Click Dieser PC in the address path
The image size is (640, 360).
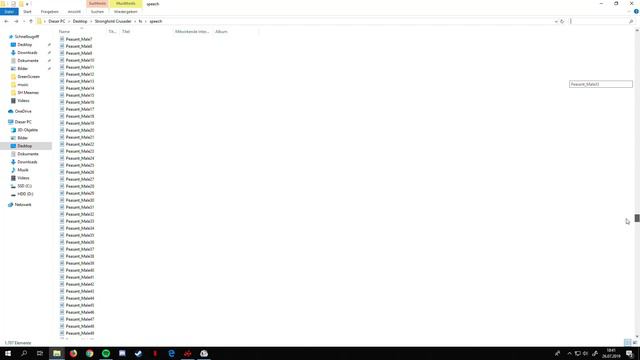[57, 21]
